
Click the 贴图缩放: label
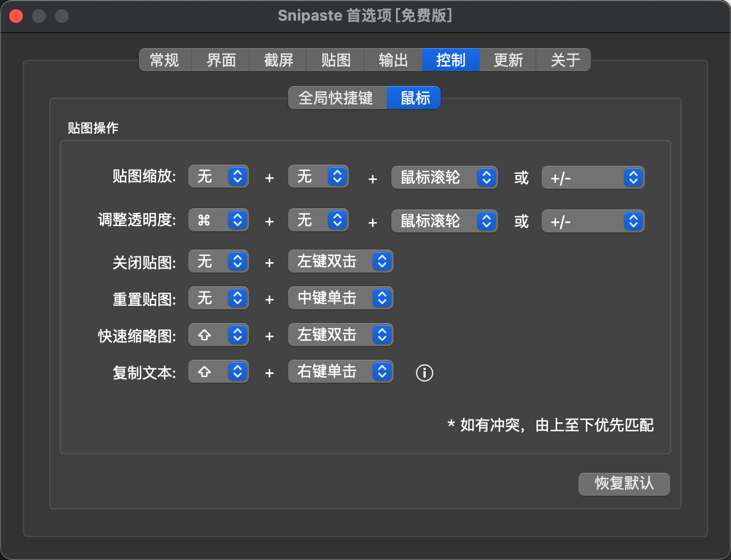pyautogui.click(x=144, y=176)
